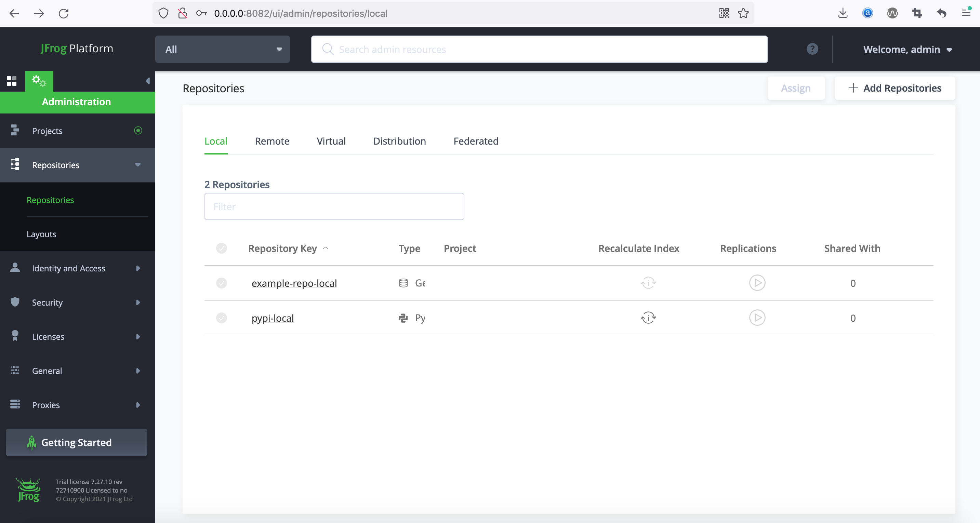980x523 pixels.
Task: Open the Application grid icon module
Action: (x=12, y=81)
